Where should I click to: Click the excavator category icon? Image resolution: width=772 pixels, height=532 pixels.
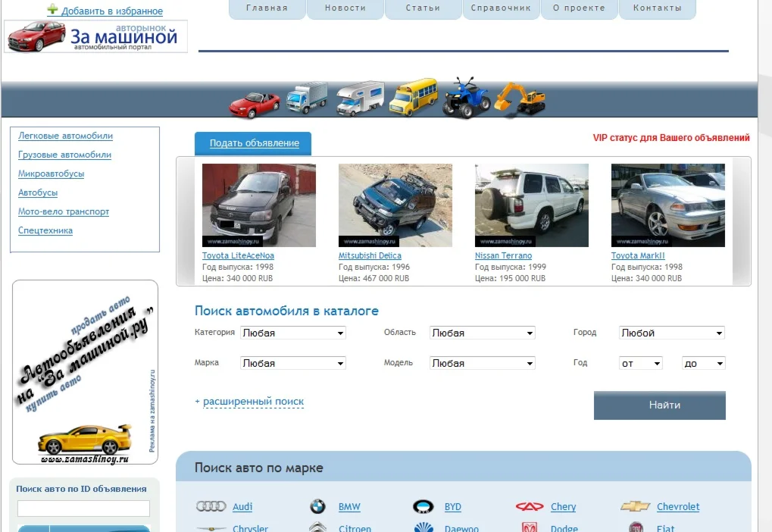(x=520, y=96)
